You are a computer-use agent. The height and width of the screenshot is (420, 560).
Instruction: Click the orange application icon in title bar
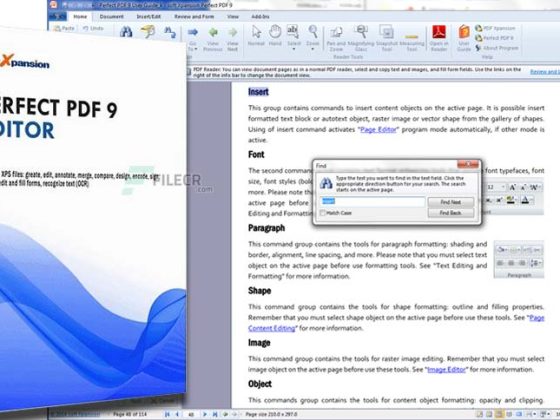[53, 4]
